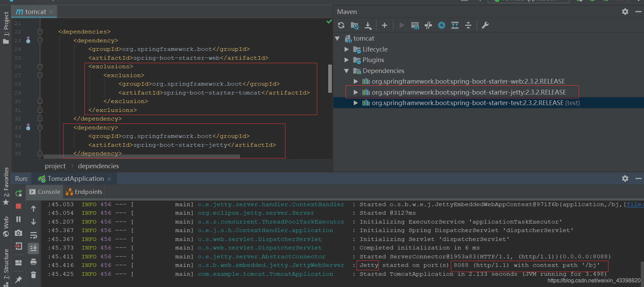
Task: Toggle Maven Skip Tests mode
Action: click(428, 25)
